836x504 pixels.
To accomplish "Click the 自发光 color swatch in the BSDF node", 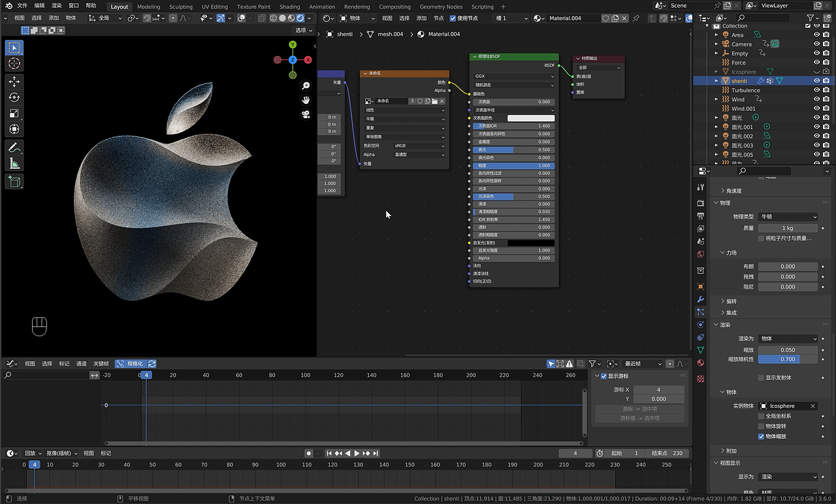I will point(531,242).
